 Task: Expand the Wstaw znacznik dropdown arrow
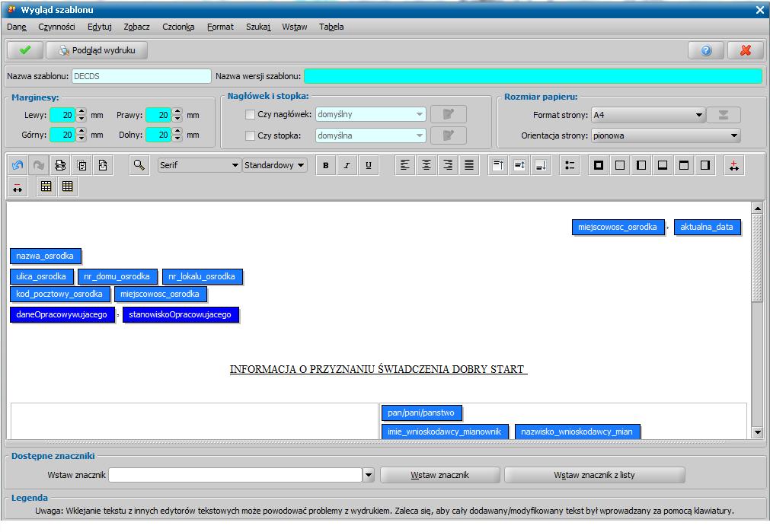coord(369,475)
